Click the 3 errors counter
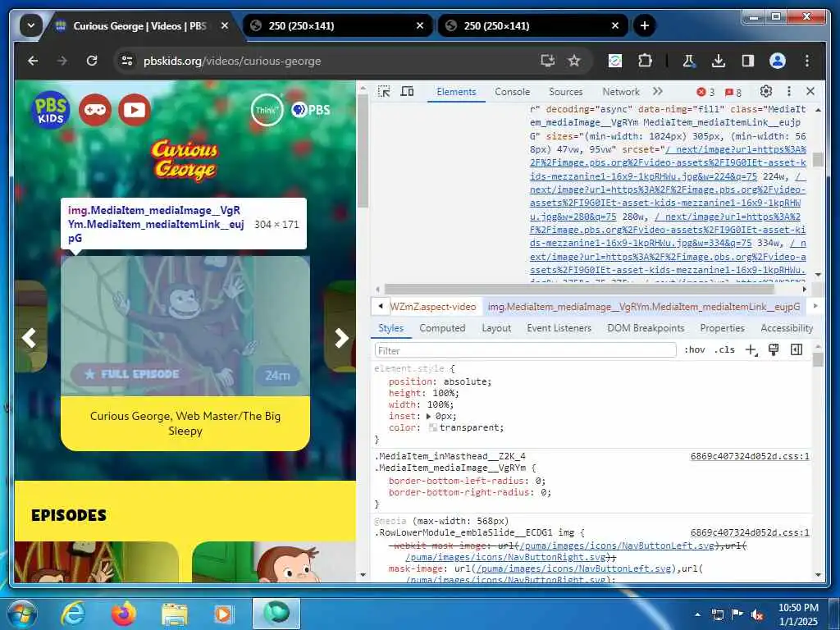Viewport: 840px width, 630px height. pyautogui.click(x=705, y=92)
